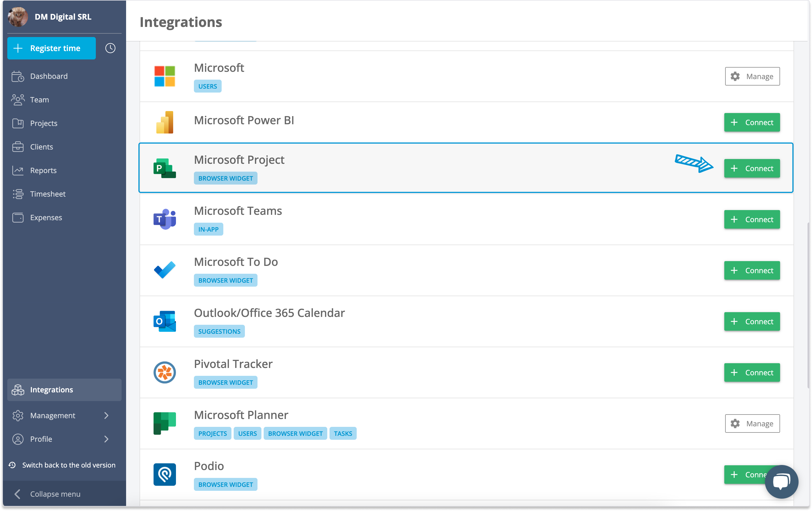Connect Microsoft Power BI
This screenshot has width=812, height=511.
(752, 122)
